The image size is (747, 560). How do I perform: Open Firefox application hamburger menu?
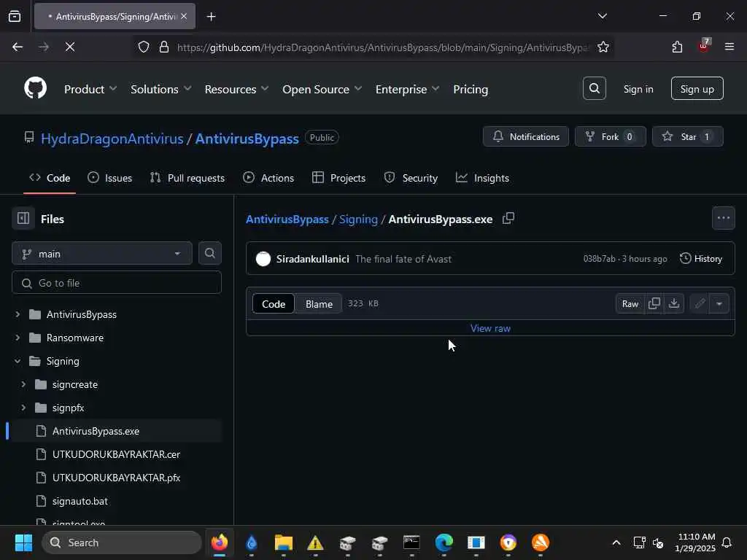pos(729,47)
